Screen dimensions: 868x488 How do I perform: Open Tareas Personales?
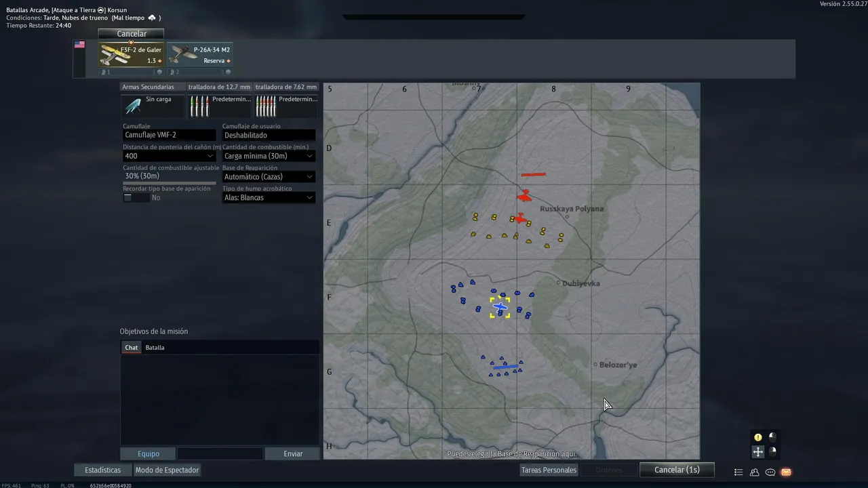(549, 470)
